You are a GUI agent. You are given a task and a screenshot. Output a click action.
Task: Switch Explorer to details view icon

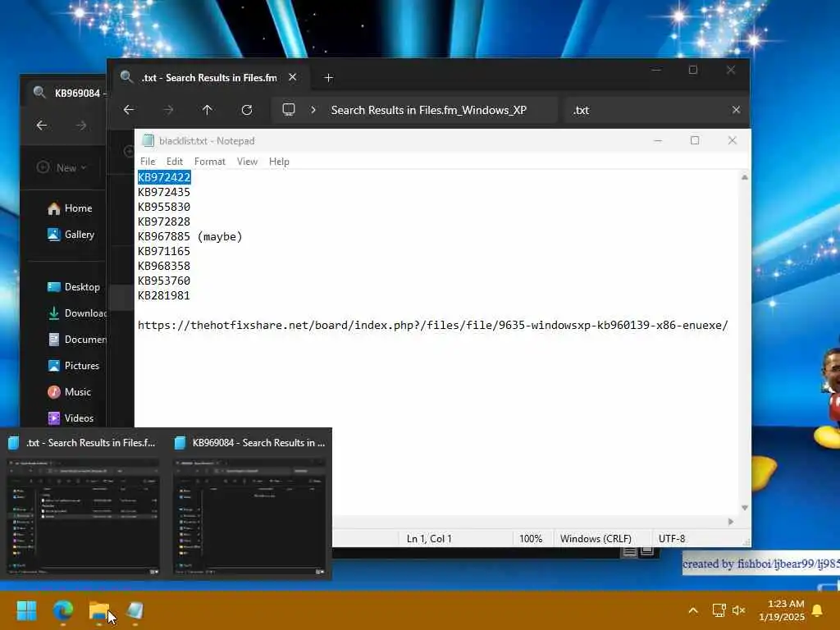pos(629,551)
